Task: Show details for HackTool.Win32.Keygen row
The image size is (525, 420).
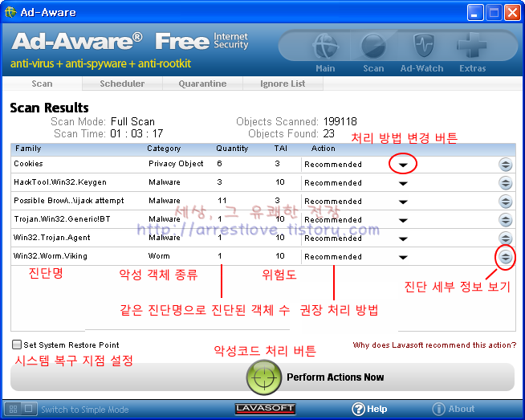Action: pos(505,183)
